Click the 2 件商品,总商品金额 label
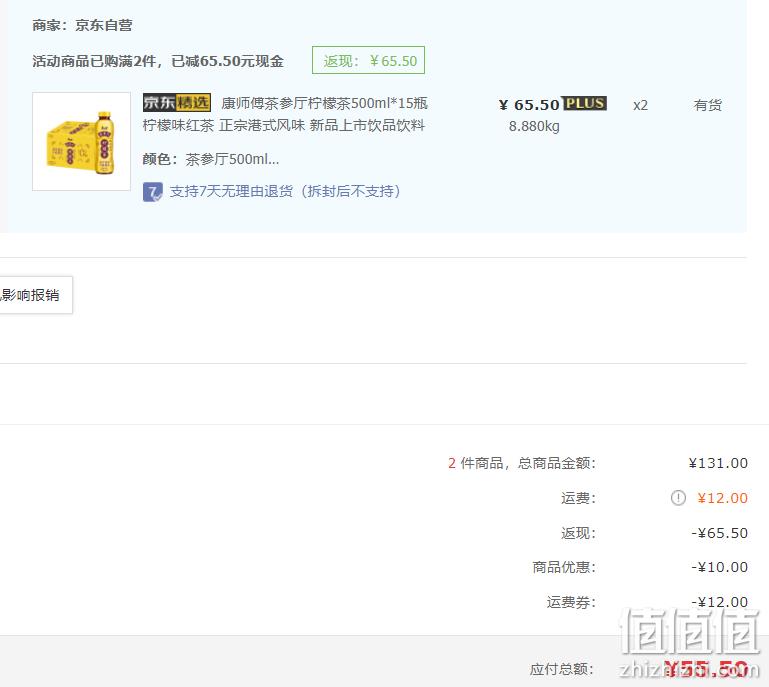Image resolution: width=769 pixels, height=687 pixels. (522, 463)
